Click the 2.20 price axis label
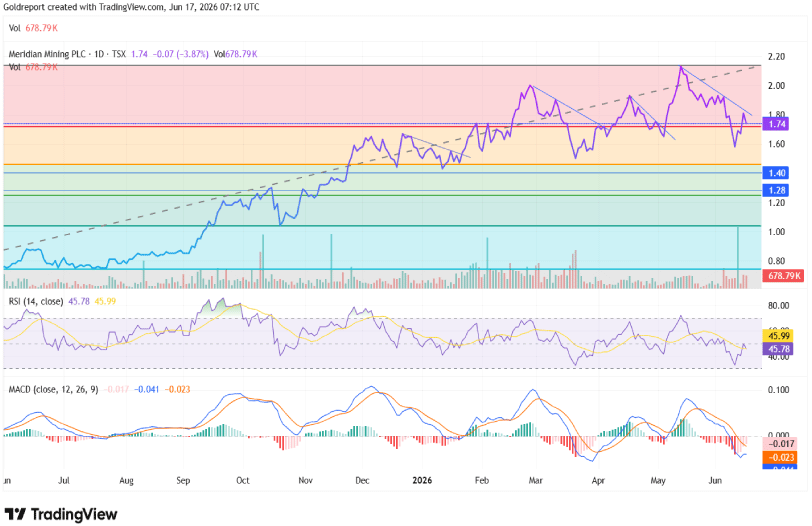 pos(776,56)
